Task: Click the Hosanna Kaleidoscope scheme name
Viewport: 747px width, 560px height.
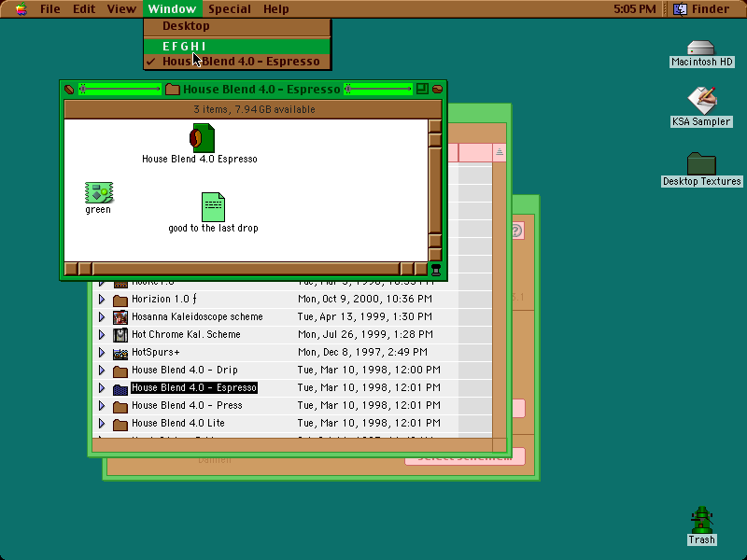Action: tap(197, 316)
